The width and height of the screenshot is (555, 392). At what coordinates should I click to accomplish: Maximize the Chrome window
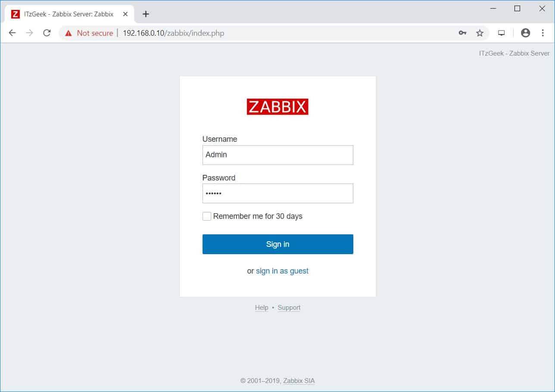[x=518, y=9]
